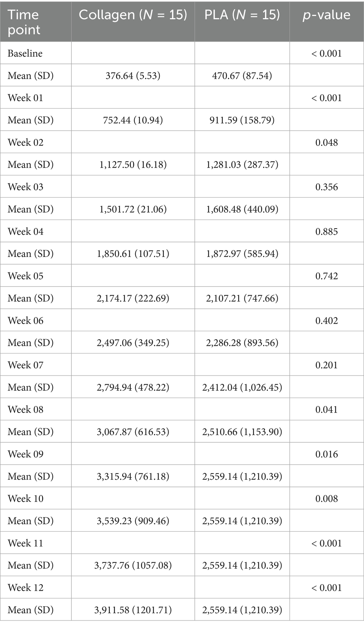Click the Baseline row label
Screen dimensions: 364x627
25,53
